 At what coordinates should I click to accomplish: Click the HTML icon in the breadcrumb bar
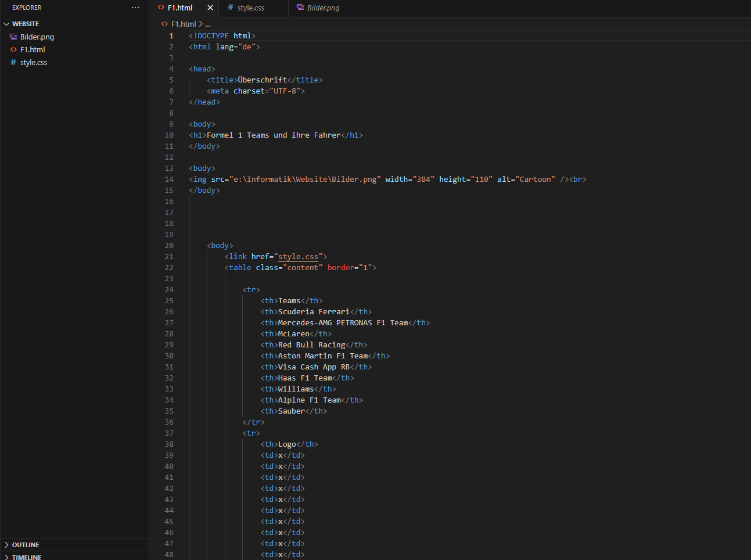pyautogui.click(x=164, y=24)
